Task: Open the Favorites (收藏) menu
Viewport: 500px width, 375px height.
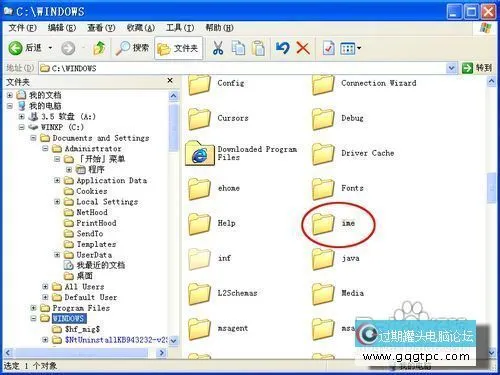Action: [140, 28]
